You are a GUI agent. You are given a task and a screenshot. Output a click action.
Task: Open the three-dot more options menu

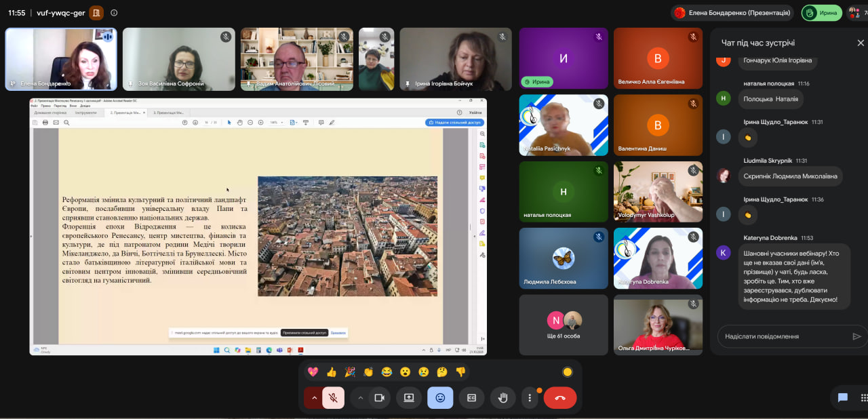(530, 398)
